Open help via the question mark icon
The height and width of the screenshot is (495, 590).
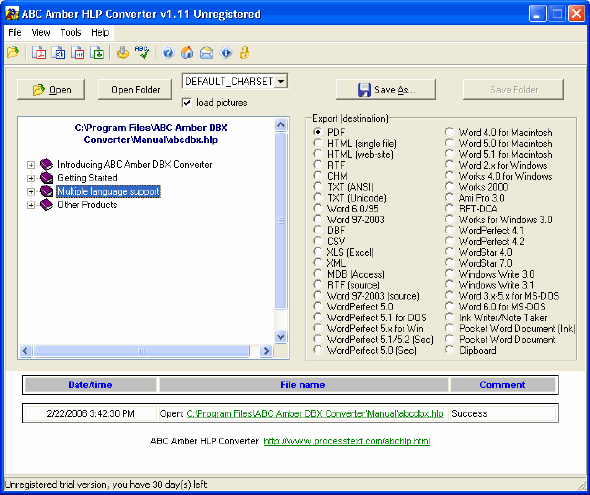click(168, 52)
